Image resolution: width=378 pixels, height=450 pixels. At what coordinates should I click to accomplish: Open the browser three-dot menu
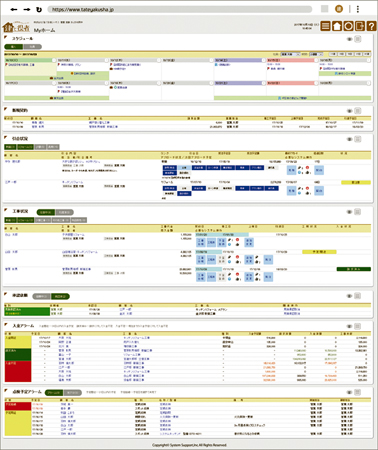pos(358,9)
